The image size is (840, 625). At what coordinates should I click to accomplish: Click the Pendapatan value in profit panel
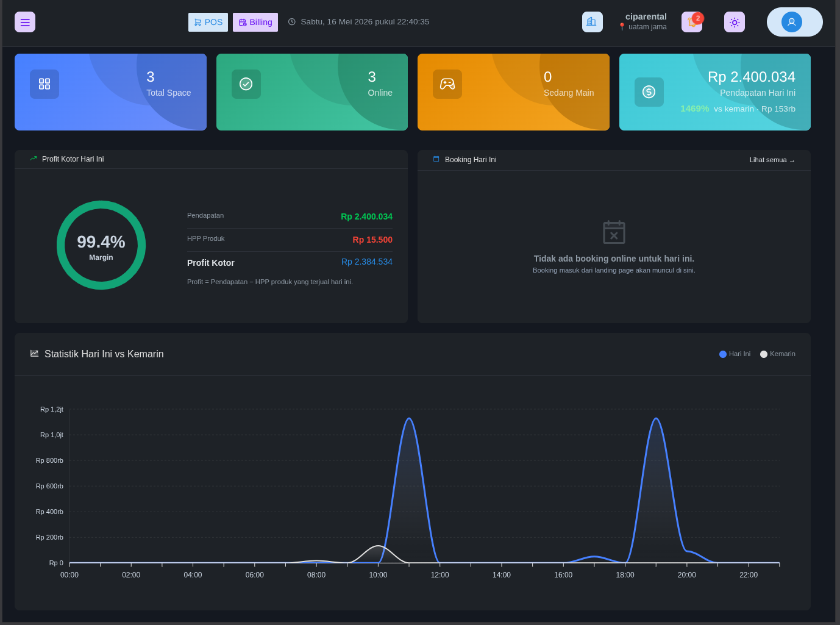[366, 216]
